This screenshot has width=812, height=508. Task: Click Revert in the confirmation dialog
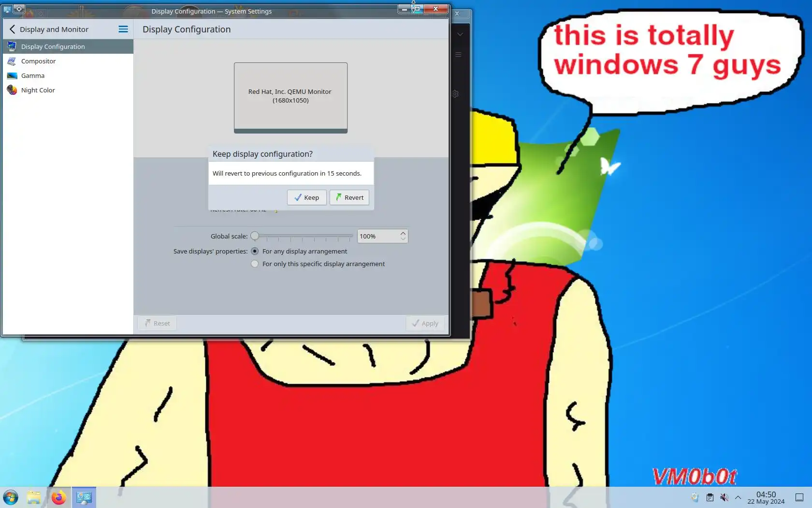tap(349, 197)
